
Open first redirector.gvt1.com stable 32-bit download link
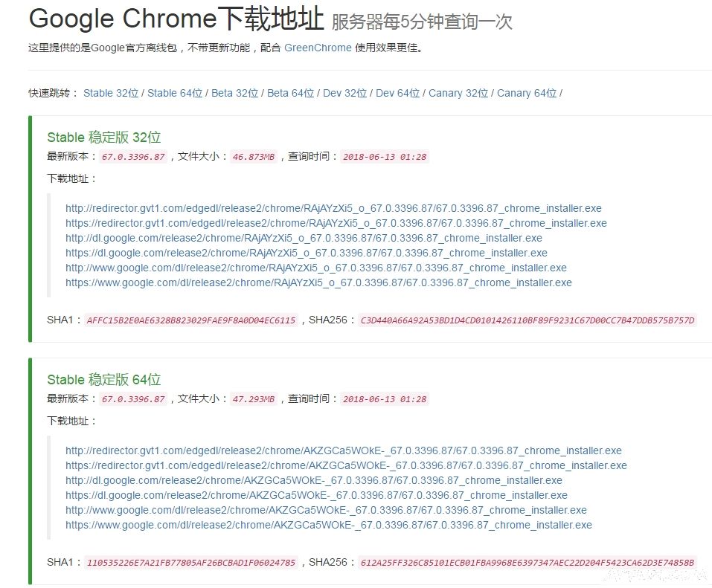pyautogui.click(x=333, y=208)
